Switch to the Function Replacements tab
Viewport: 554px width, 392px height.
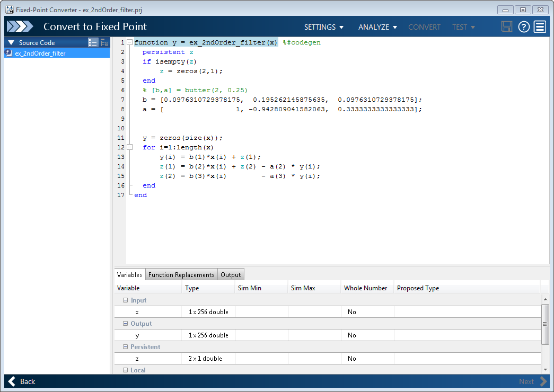point(181,274)
